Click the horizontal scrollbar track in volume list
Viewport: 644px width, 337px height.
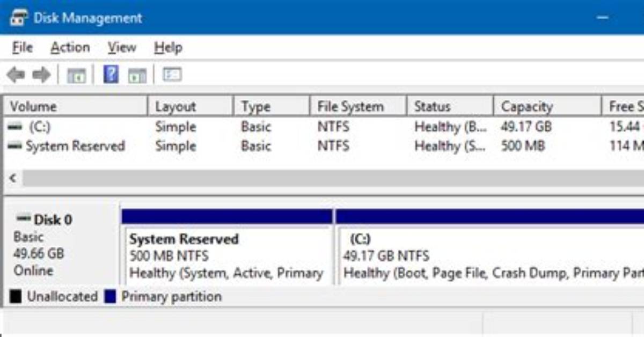point(333,178)
